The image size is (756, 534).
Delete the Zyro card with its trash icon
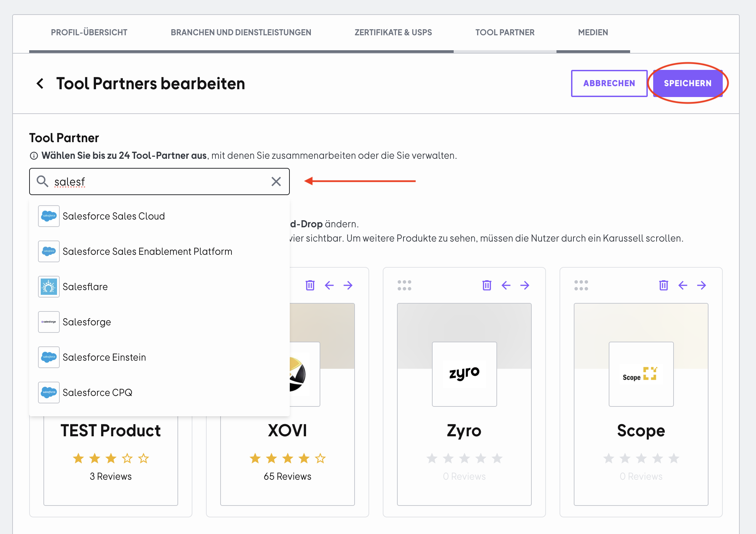pos(487,285)
